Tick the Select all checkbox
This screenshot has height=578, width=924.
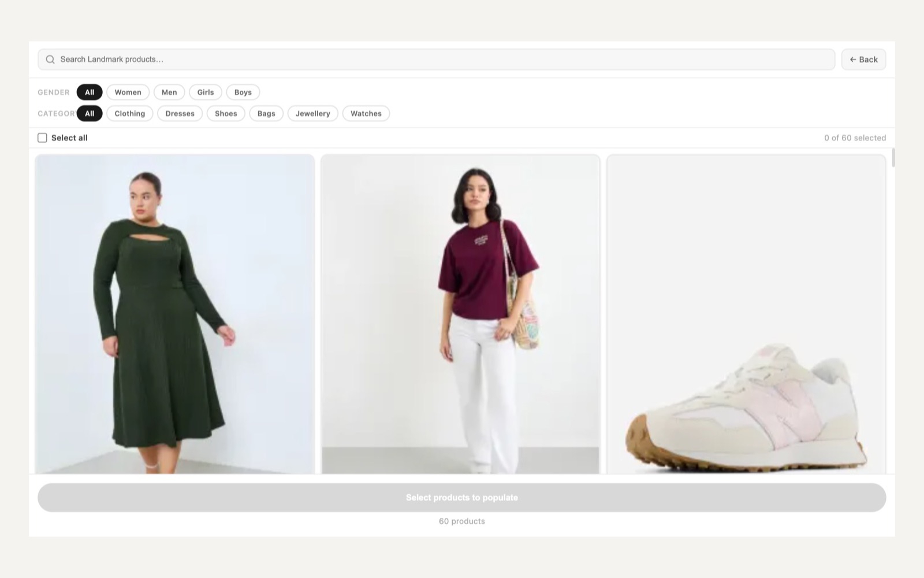(42, 138)
